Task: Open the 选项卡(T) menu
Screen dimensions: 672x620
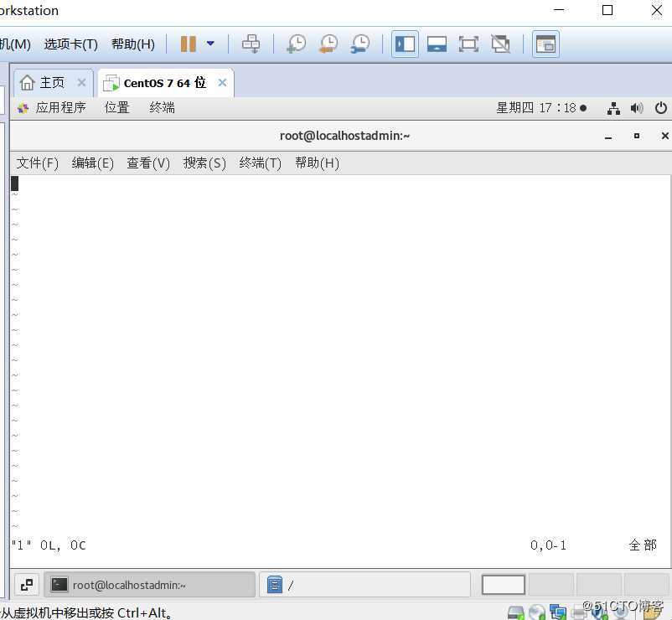Action: 70,44
